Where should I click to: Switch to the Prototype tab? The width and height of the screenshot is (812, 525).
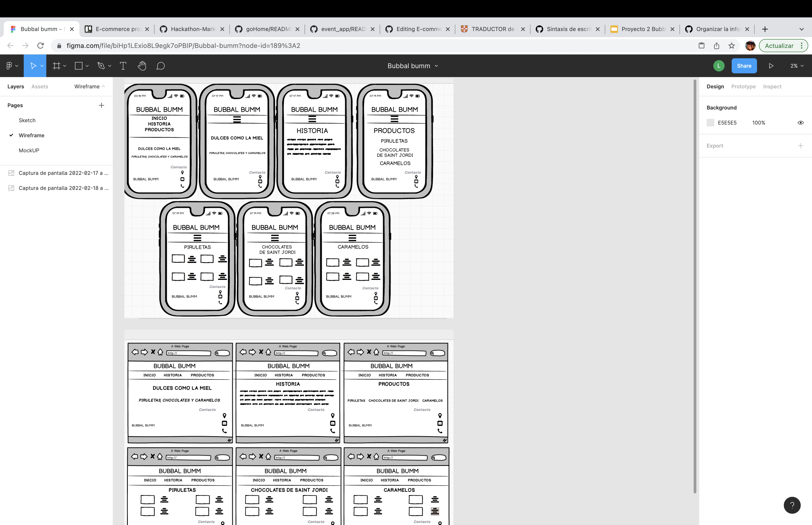pos(743,86)
